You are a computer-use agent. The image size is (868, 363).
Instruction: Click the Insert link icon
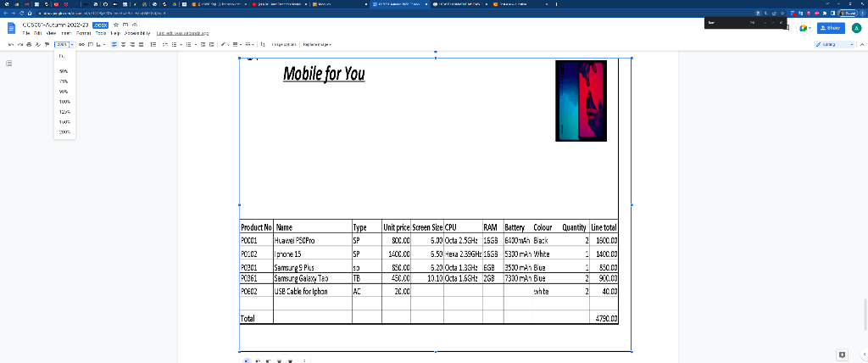(x=81, y=44)
